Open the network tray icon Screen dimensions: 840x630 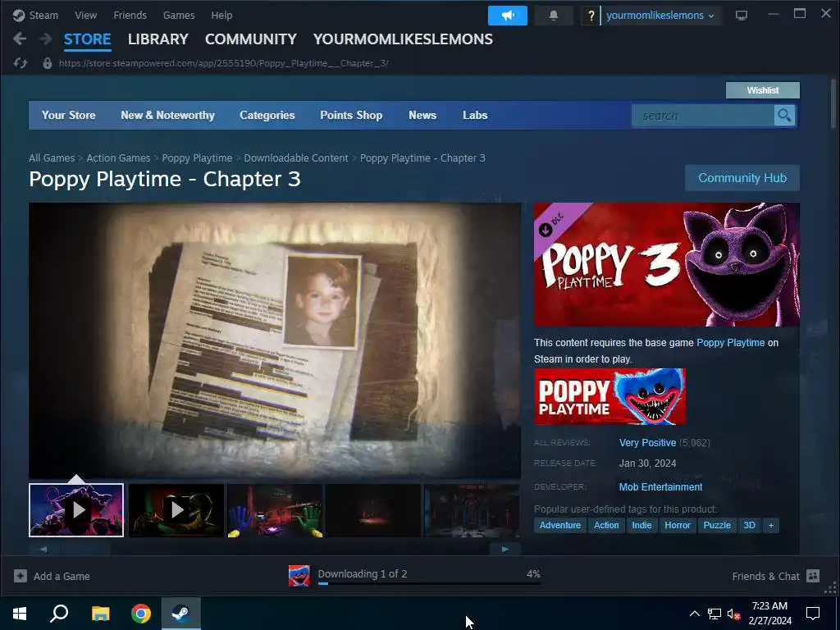pyautogui.click(x=714, y=614)
